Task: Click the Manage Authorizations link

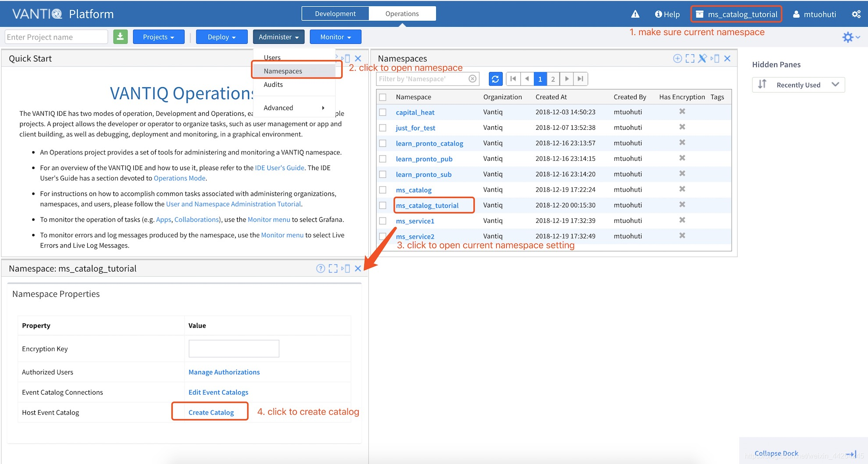Action: [224, 372]
